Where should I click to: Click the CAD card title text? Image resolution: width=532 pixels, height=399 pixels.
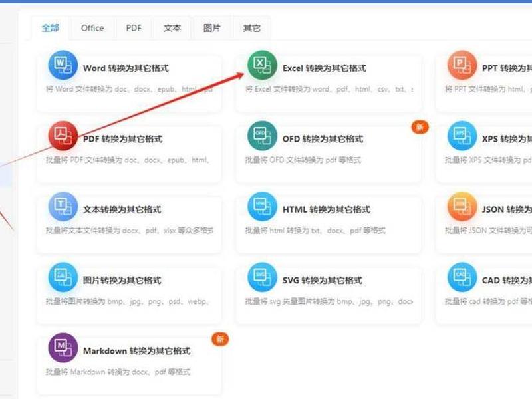click(x=507, y=280)
